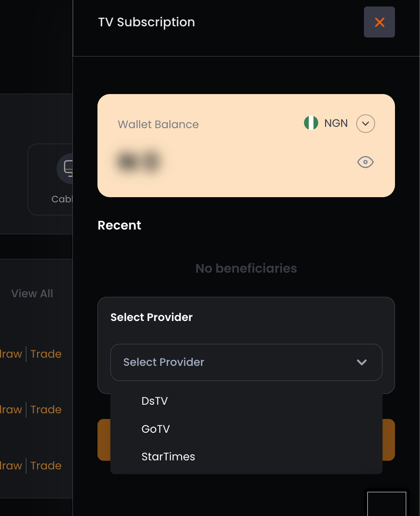Collapse the provider list using the chevron arrow
This screenshot has height=516, width=420.
point(362,362)
